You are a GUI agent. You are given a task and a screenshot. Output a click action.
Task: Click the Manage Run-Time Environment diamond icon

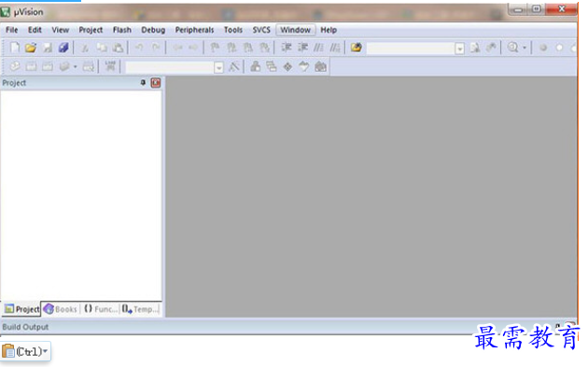point(287,67)
